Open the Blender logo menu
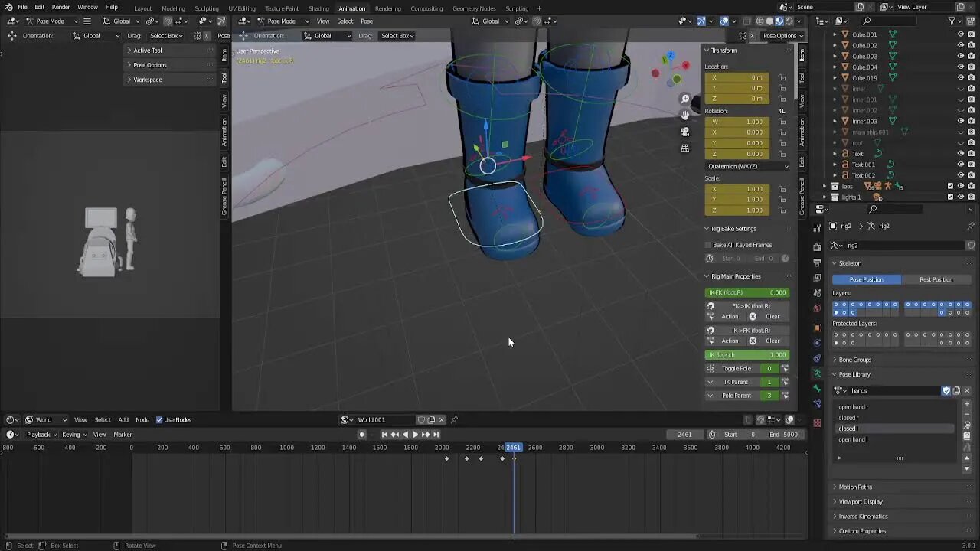 (x=8, y=7)
